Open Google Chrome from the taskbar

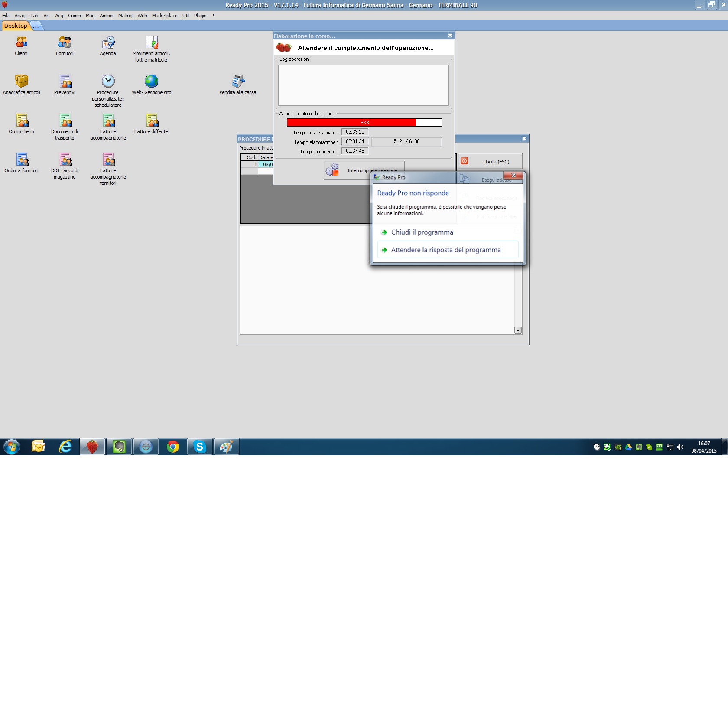(x=173, y=447)
